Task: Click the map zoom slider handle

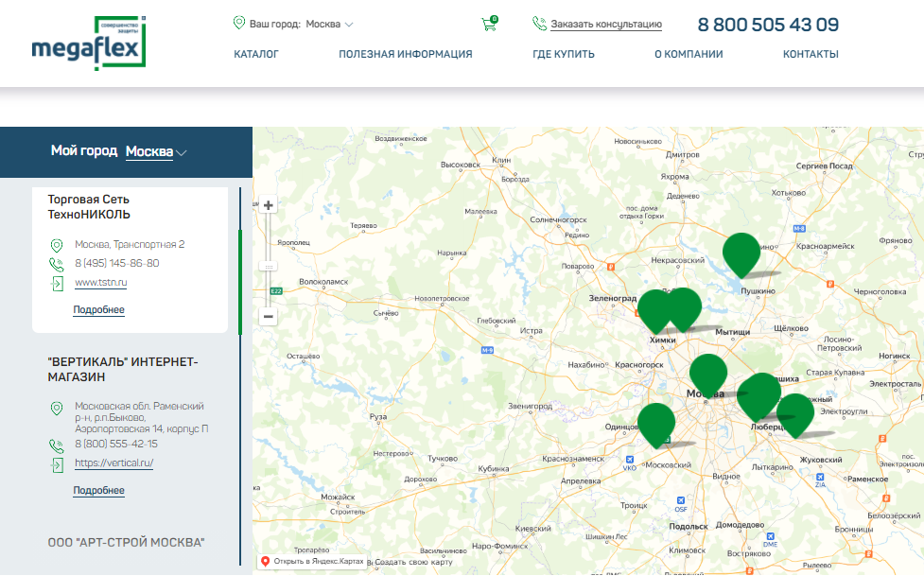Action: tap(269, 267)
